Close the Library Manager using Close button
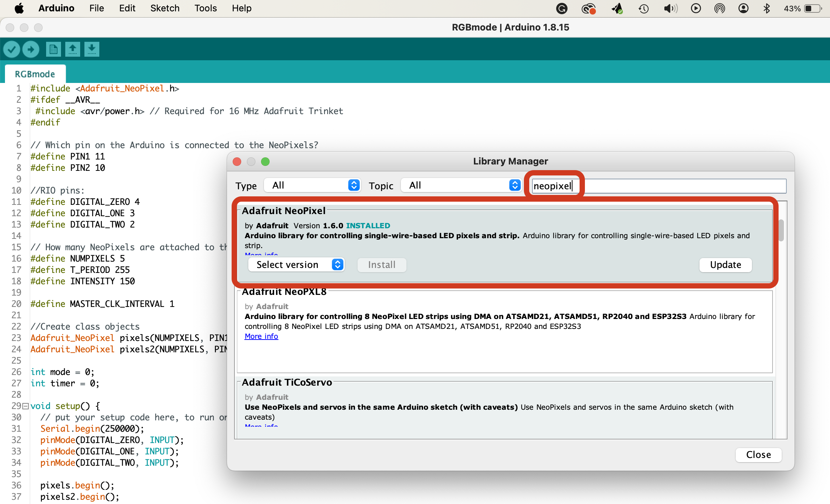This screenshot has width=830, height=504. pyautogui.click(x=758, y=455)
